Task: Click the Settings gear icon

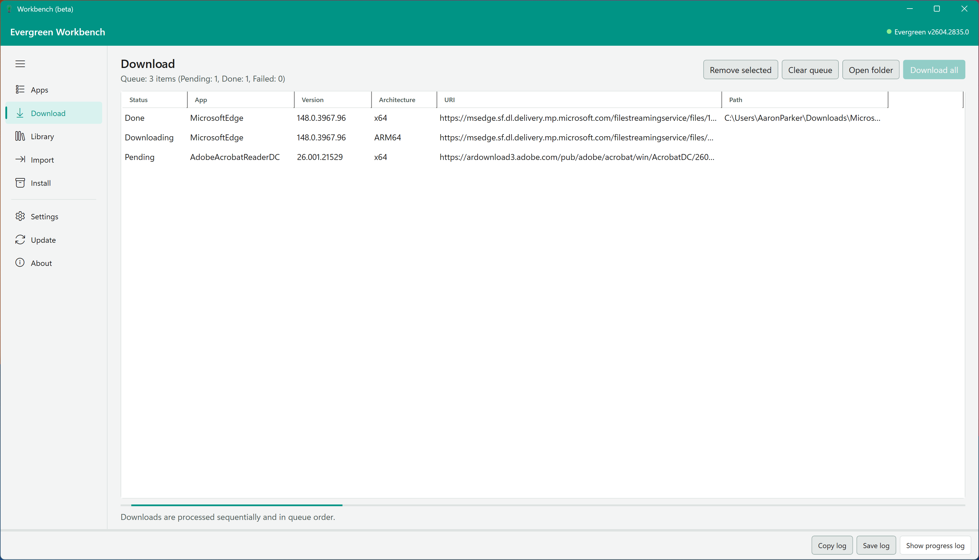Action: coord(20,216)
